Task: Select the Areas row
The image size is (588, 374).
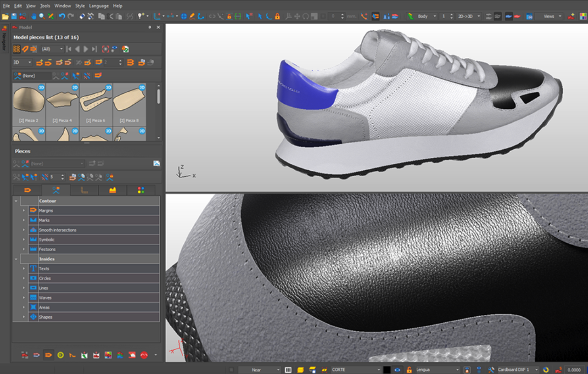Action: tap(94, 307)
